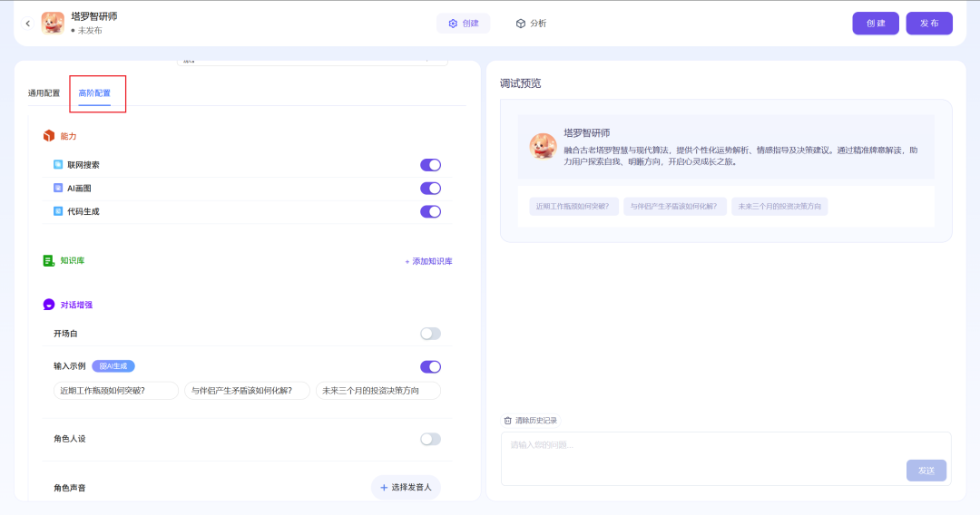
Task: Click the green 知识库 section icon
Action: click(x=48, y=260)
